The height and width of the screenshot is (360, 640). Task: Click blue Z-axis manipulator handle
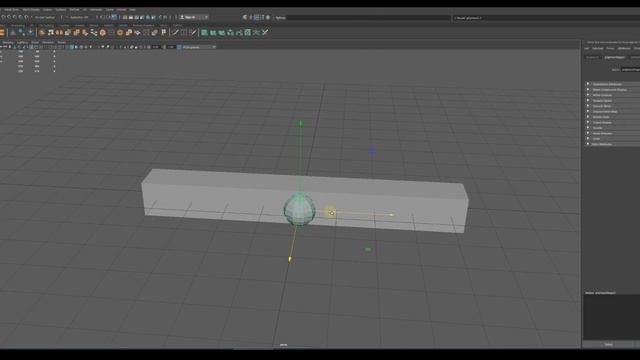372,150
